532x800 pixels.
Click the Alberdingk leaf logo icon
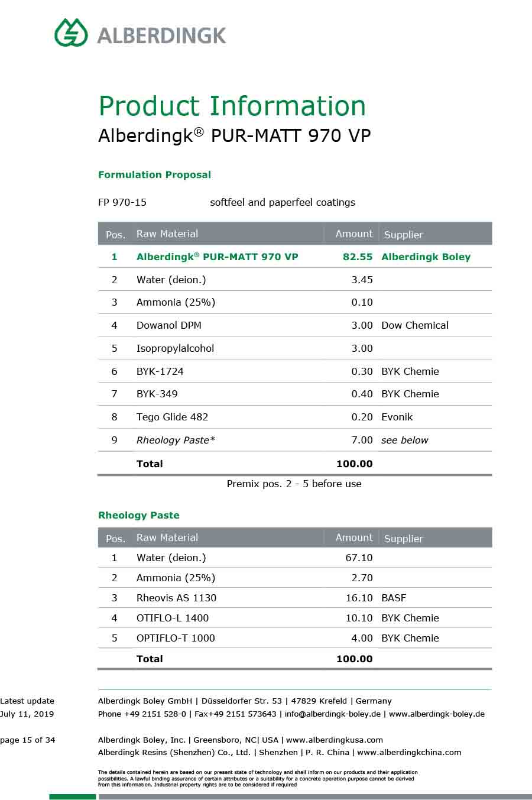coord(71,33)
